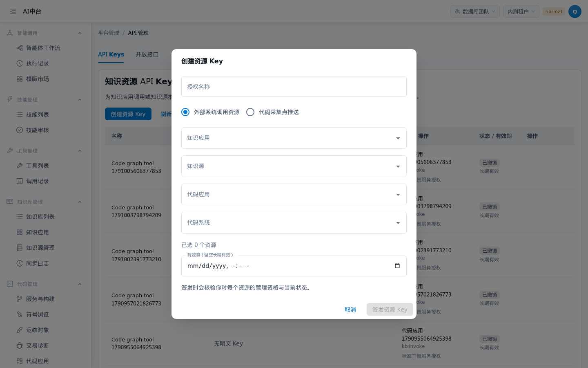588x368 pixels.
Task: Click 无明文 Key cell text
Action: pos(229,343)
